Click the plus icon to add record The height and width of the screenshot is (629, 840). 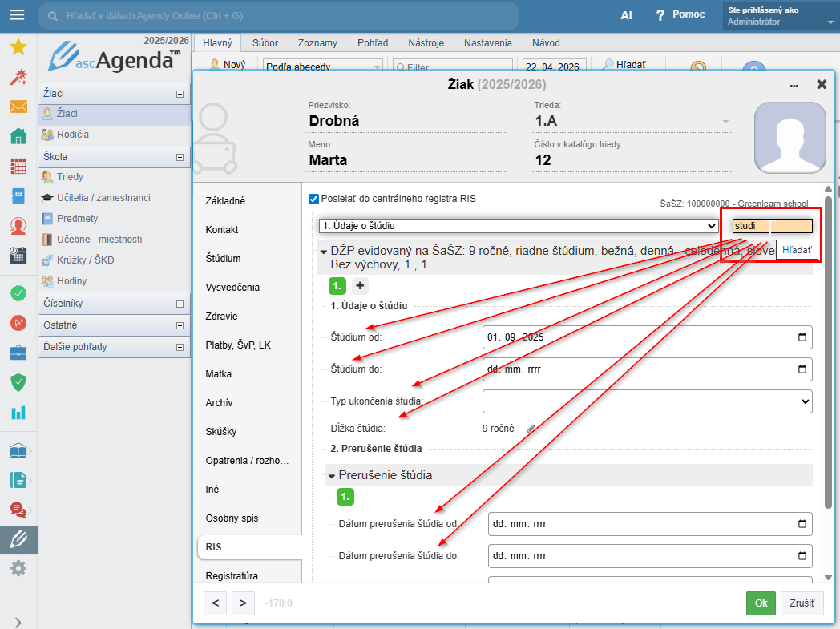[x=359, y=286]
